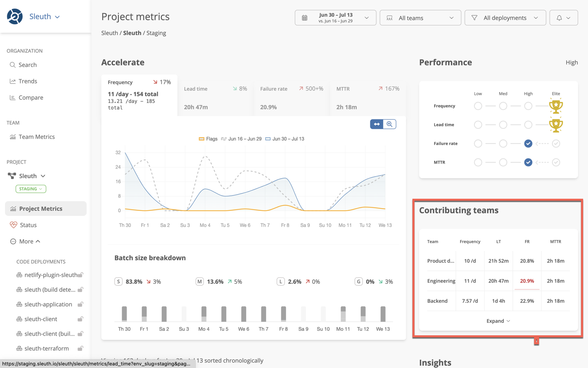The height and width of the screenshot is (368, 588).
Task: Click the Fr 8 batch size bar
Action: 283,314
